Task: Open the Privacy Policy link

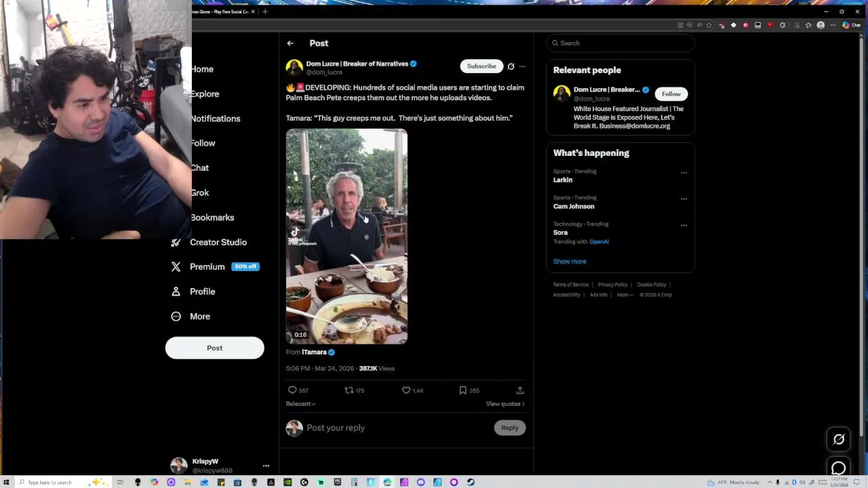Action: (x=613, y=285)
